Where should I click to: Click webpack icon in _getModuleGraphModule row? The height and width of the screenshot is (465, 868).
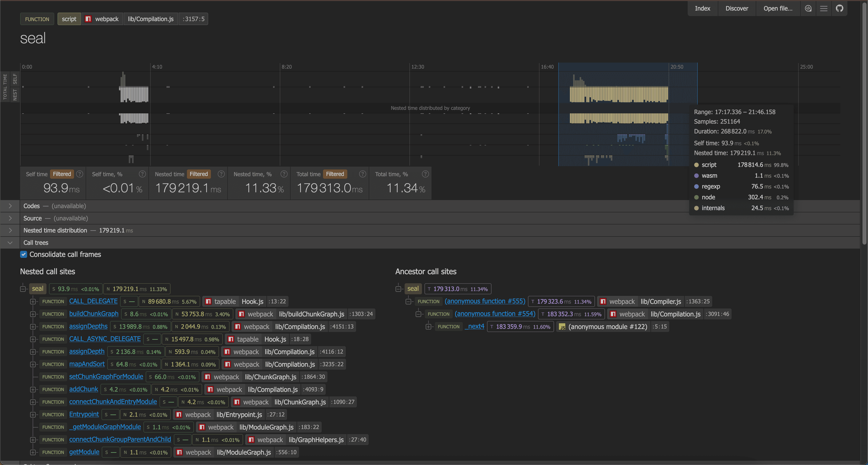click(x=202, y=427)
